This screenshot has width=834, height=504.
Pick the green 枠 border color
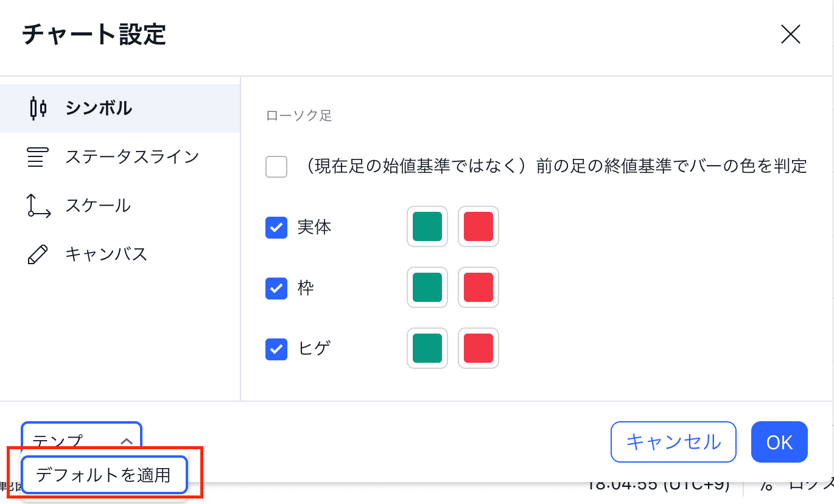427,288
